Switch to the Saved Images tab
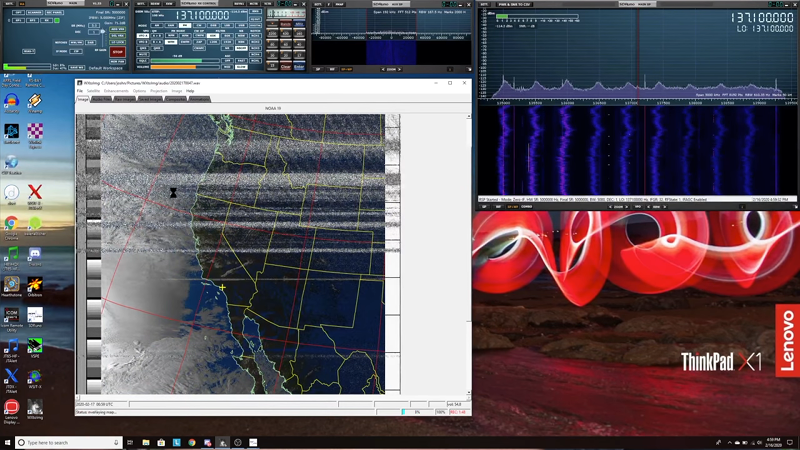This screenshot has width=800, height=450. click(150, 99)
